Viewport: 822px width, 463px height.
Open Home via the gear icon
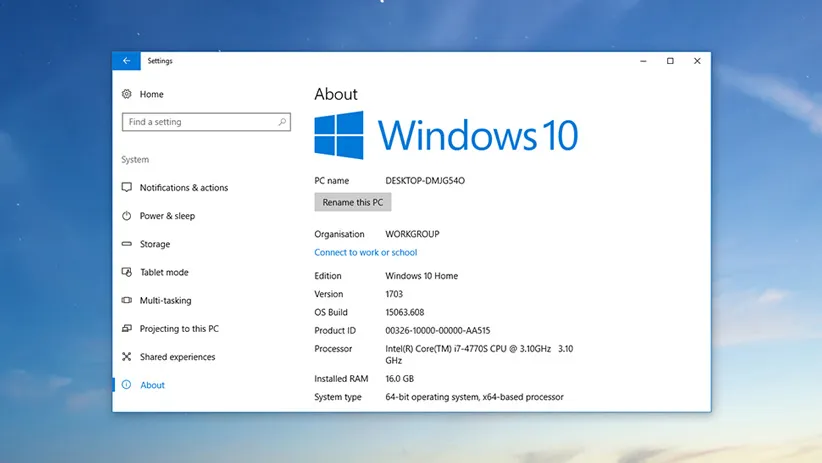coord(127,94)
